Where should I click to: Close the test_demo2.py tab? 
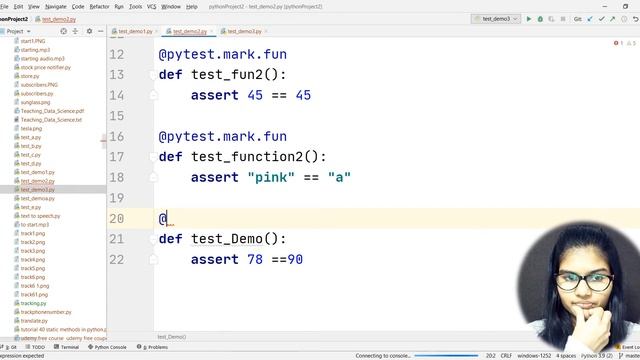click(211, 31)
